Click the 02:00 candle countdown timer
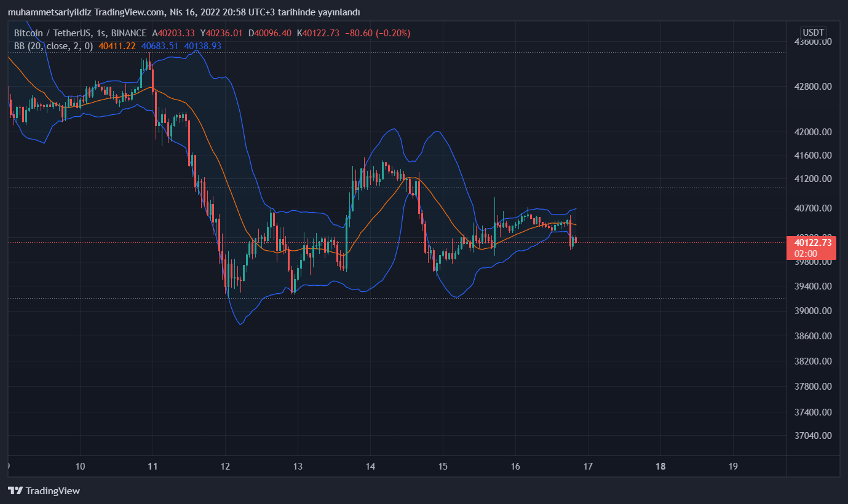Screen dimensions: 848x504 pyautogui.click(x=806, y=253)
